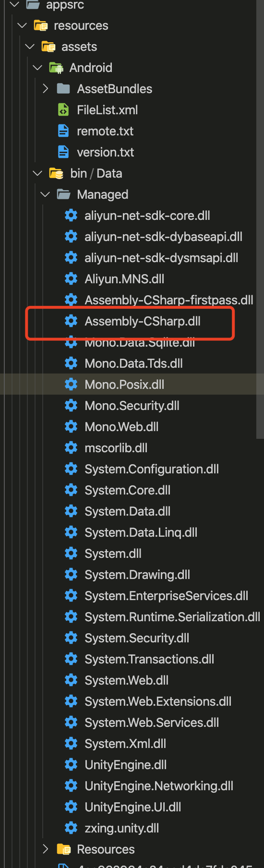Screen dimensions: 264x868
Task: Click the gear icon next to mscorlib.dll
Action: (71, 448)
